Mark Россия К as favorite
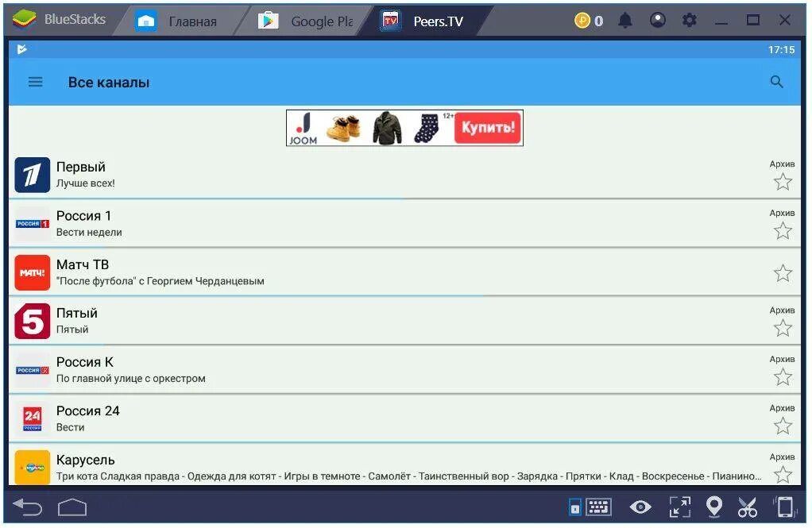The width and height of the screenshot is (812, 528). click(x=783, y=377)
